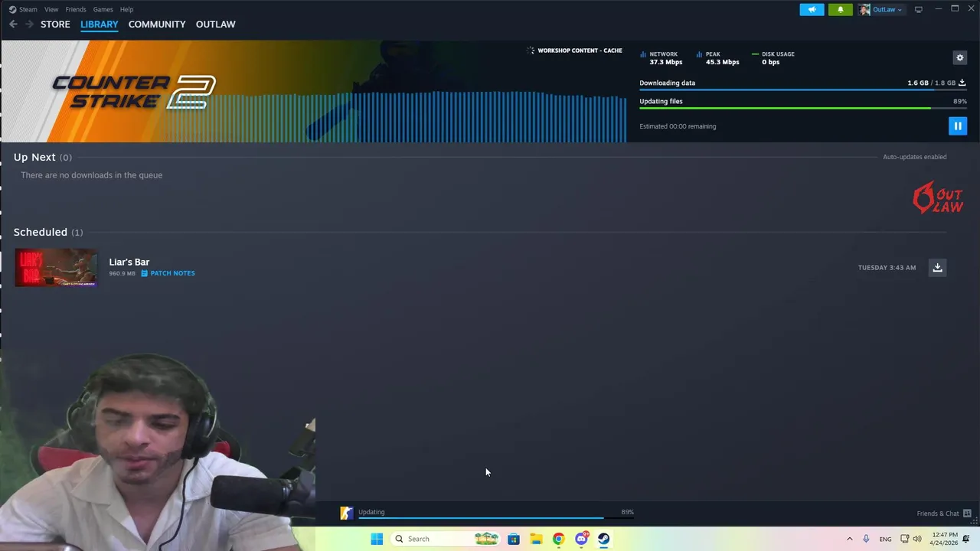This screenshot has width=980, height=551.
Task: Open Friends & Chat
Action: [938, 514]
